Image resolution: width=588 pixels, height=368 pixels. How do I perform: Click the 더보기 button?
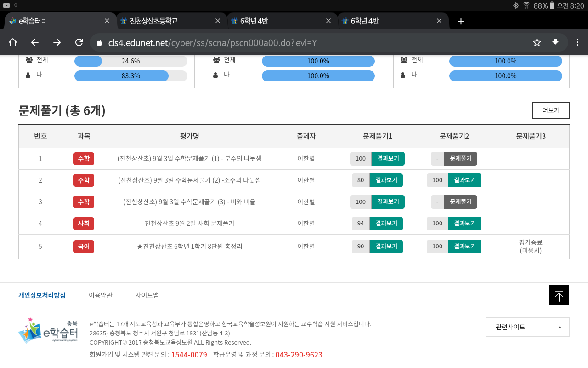coord(551,110)
